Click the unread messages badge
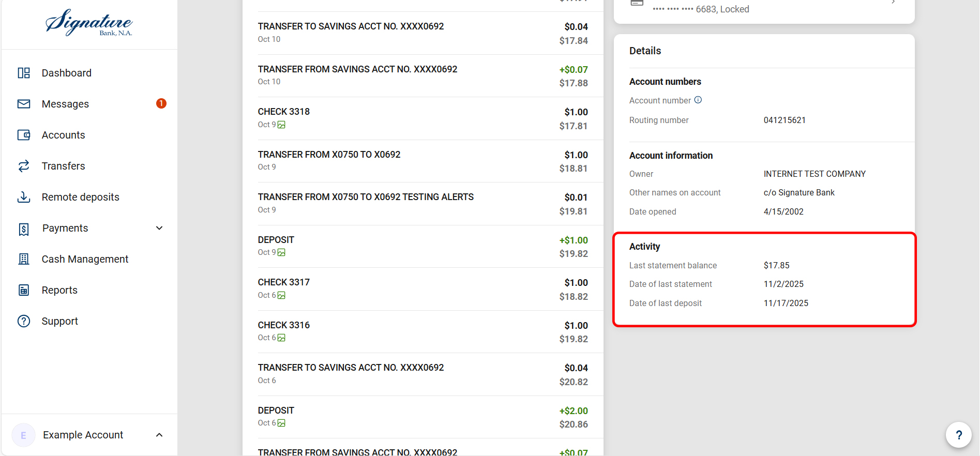Viewport: 980px width, 456px height. (x=161, y=103)
